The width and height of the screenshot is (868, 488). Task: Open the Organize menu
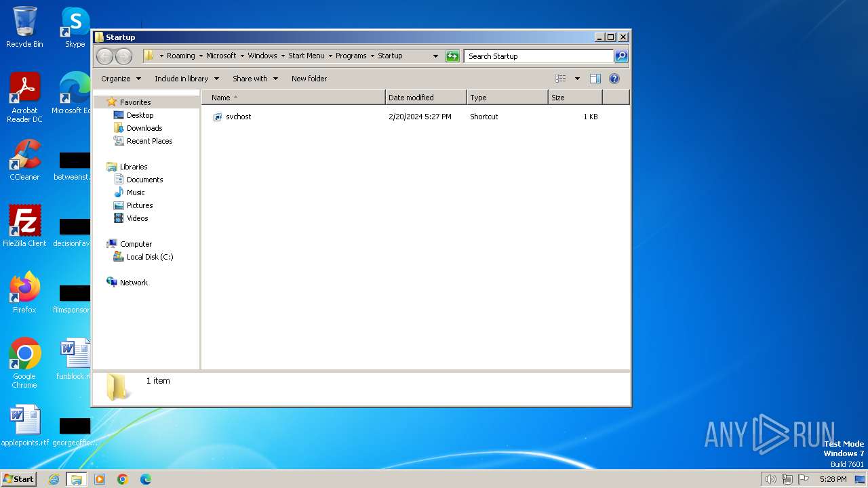[x=121, y=79]
